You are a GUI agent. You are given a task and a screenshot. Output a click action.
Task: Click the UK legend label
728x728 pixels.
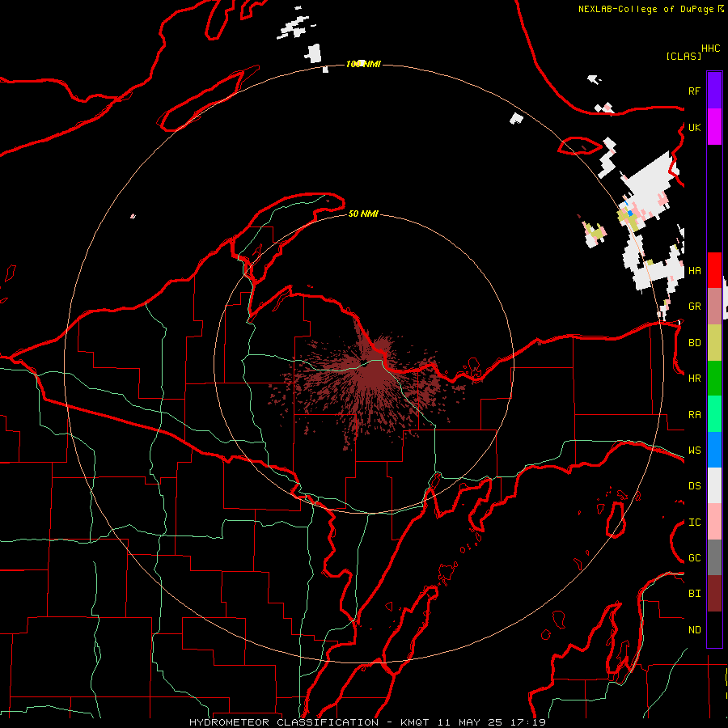pyautogui.click(x=694, y=127)
